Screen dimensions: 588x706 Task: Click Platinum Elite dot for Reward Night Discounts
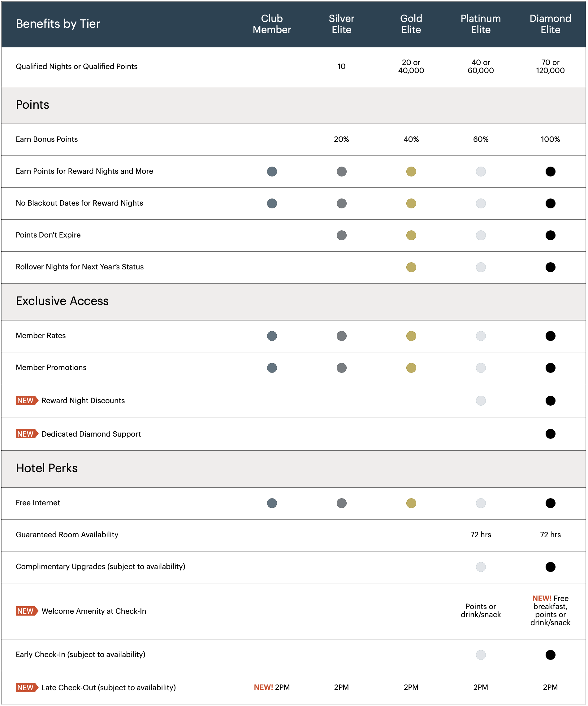click(481, 401)
